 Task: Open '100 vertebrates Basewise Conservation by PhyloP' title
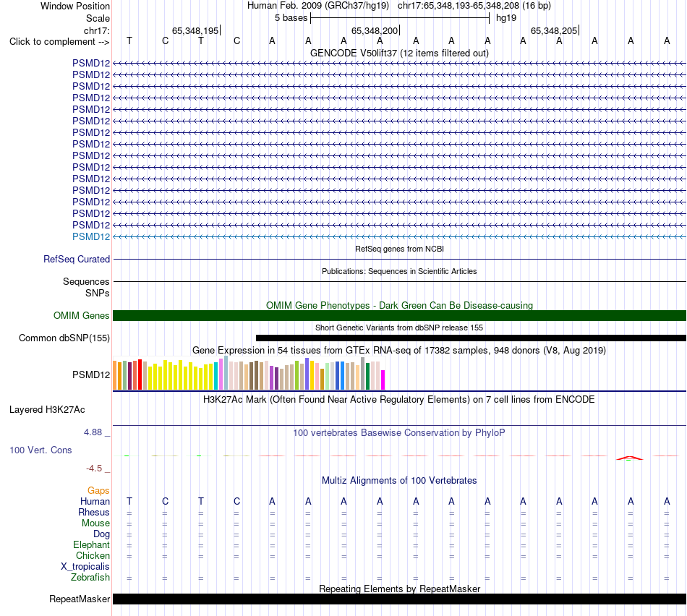coord(399,433)
